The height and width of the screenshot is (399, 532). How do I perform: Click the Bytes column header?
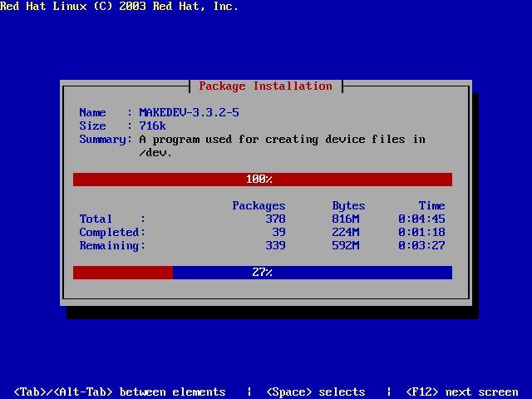(348, 205)
